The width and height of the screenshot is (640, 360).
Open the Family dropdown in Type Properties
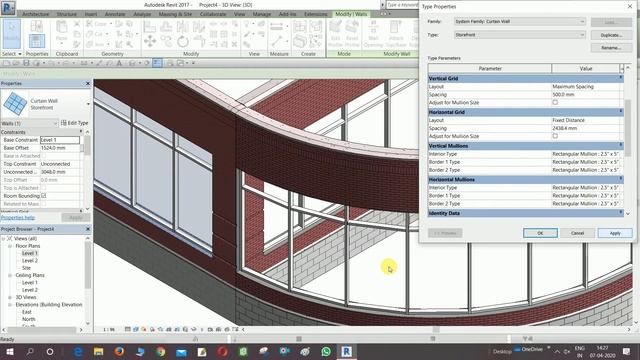[520, 21]
